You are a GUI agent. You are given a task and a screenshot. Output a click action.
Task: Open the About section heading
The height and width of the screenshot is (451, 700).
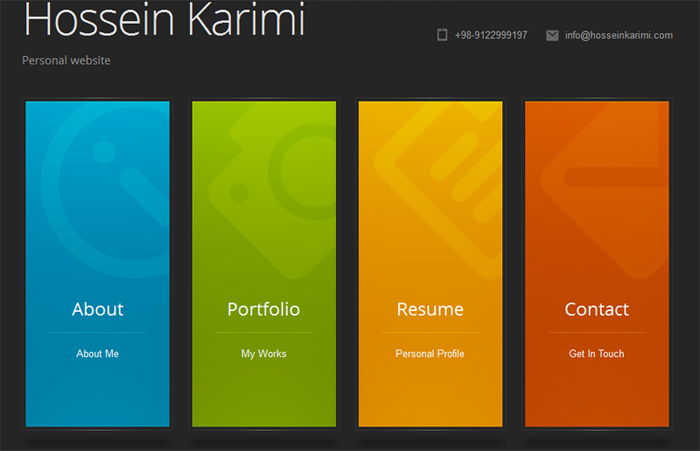click(98, 309)
